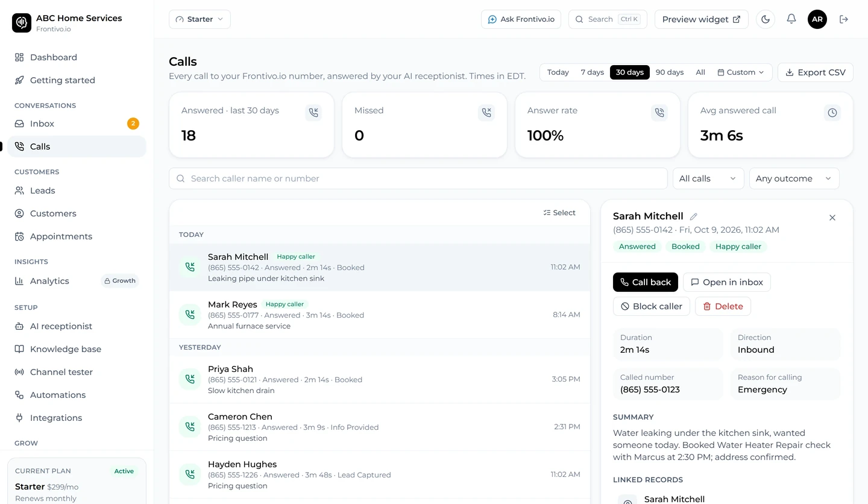
Task: Click the clock icon in Avg answered call card
Action: [x=832, y=113]
